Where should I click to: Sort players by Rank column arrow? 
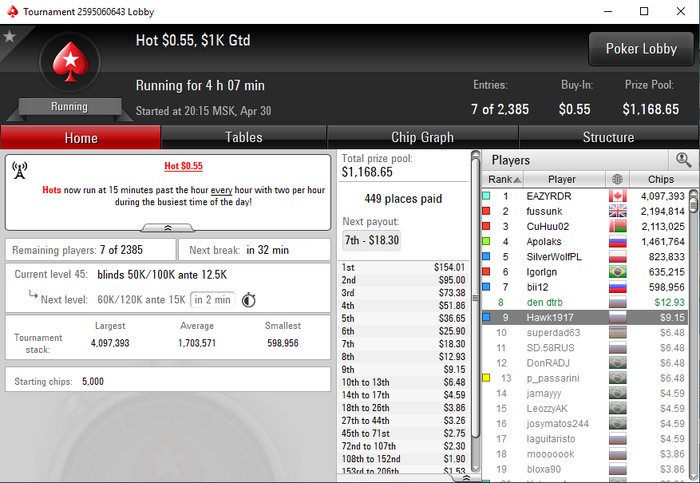pos(517,180)
